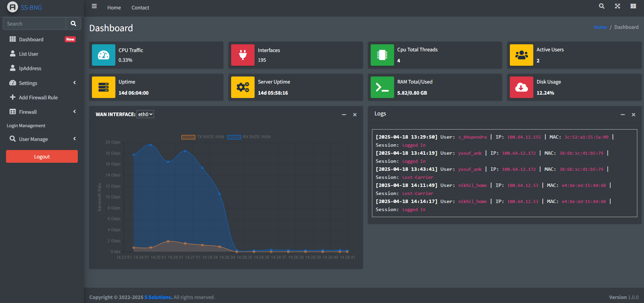Open the List User page
The height and width of the screenshot is (303, 644).
pos(42,54)
